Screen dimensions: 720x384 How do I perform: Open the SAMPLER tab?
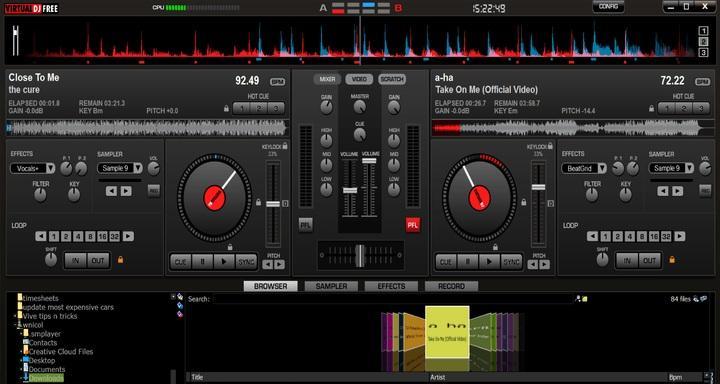331,286
